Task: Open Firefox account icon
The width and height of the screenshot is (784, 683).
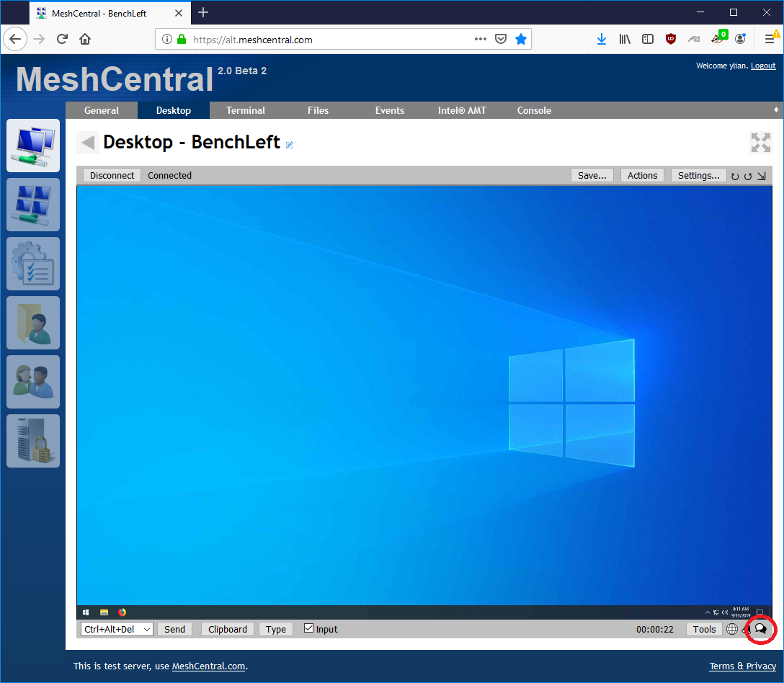Action: (x=741, y=38)
